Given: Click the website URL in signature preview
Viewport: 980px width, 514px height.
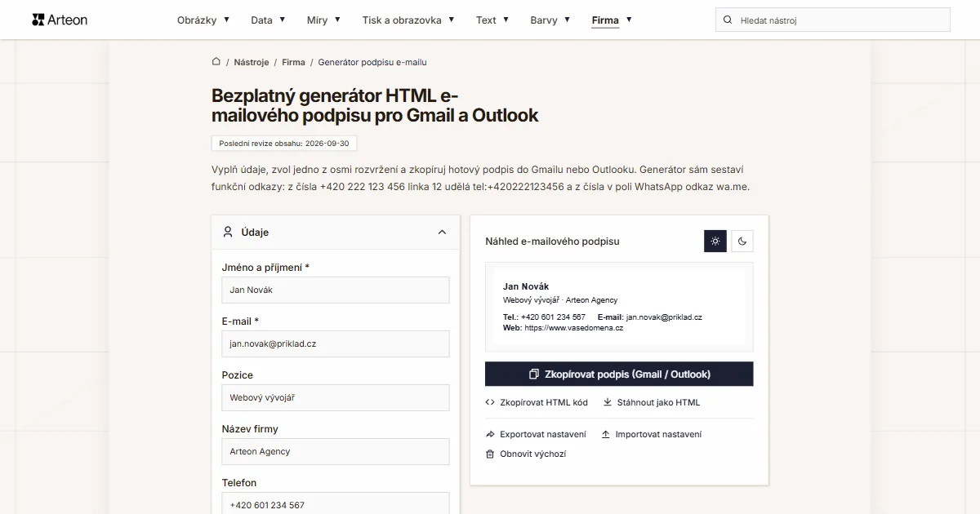Looking at the screenshot, I should [x=573, y=328].
